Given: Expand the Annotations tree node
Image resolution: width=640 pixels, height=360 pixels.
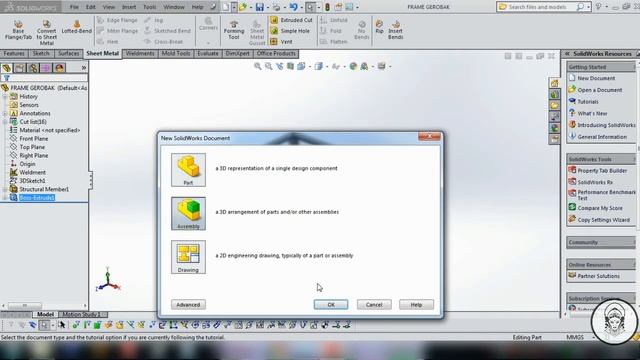Looking at the screenshot, I should [x=5, y=113].
